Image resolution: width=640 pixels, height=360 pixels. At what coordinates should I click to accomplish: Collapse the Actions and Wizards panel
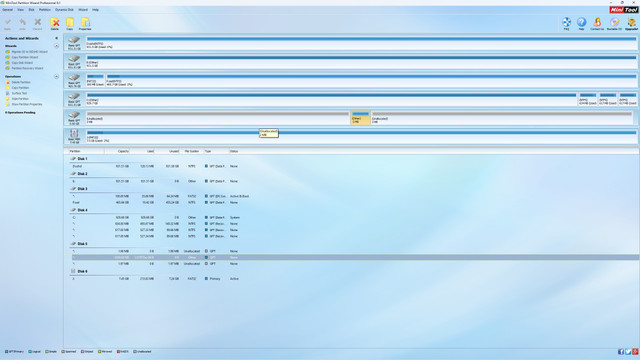click(56, 38)
